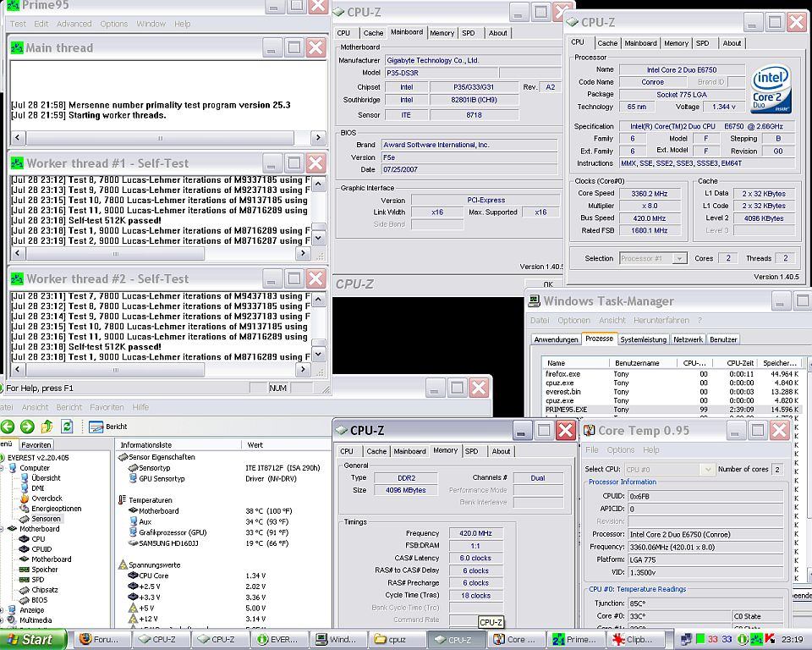
Task: Click Worker thread #1 scroll up arrow
Action: [x=319, y=184]
